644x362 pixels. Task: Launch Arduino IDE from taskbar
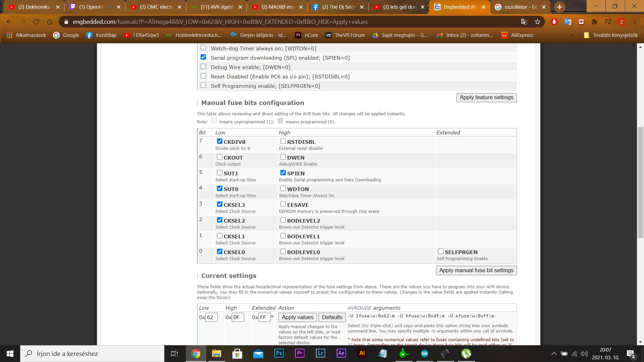(425, 353)
